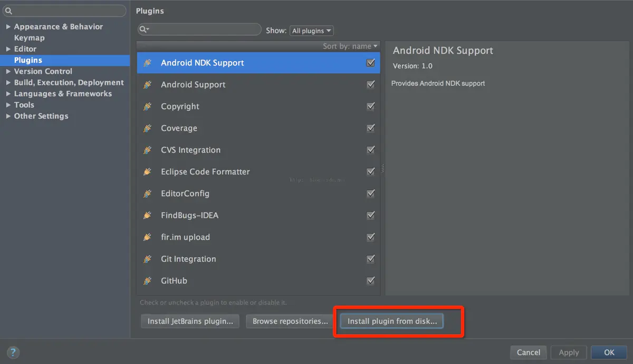The image size is (633, 364).
Task: Click the plug icon beside fir.im upload
Action: click(148, 237)
